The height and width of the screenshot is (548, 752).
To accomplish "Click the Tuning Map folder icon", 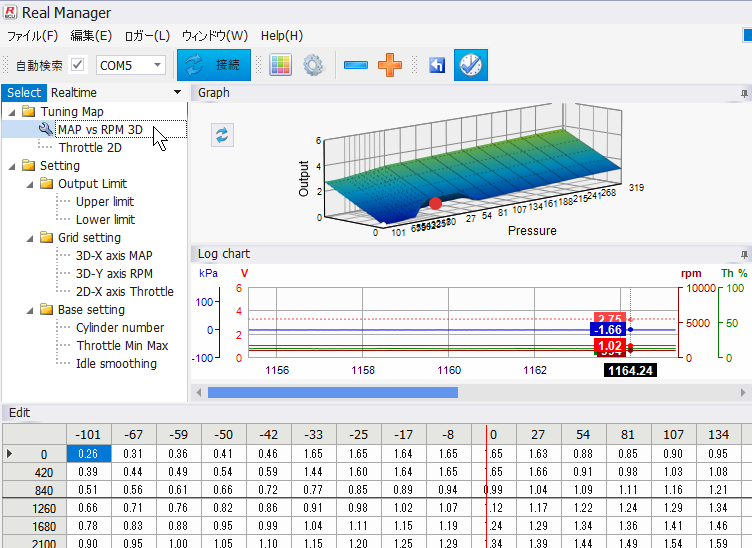I will click(x=29, y=111).
